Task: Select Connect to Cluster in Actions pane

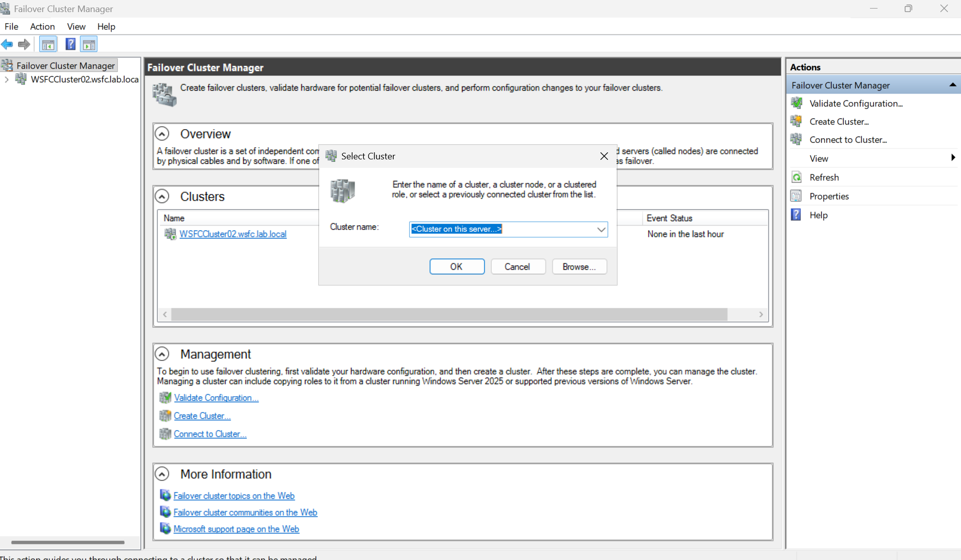Action: click(848, 139)
